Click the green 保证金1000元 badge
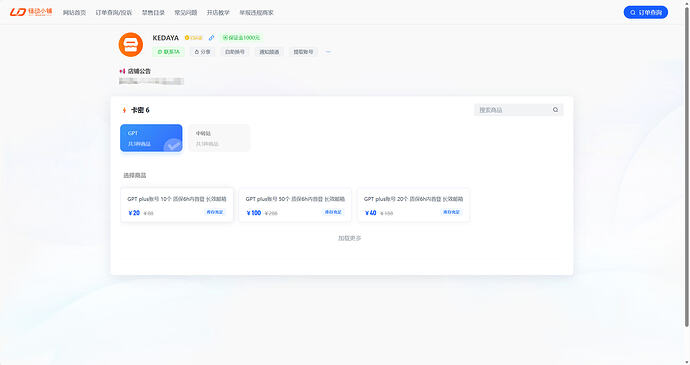Image resolution: width=690 pixels, height=365 pixels. (241, 38)
